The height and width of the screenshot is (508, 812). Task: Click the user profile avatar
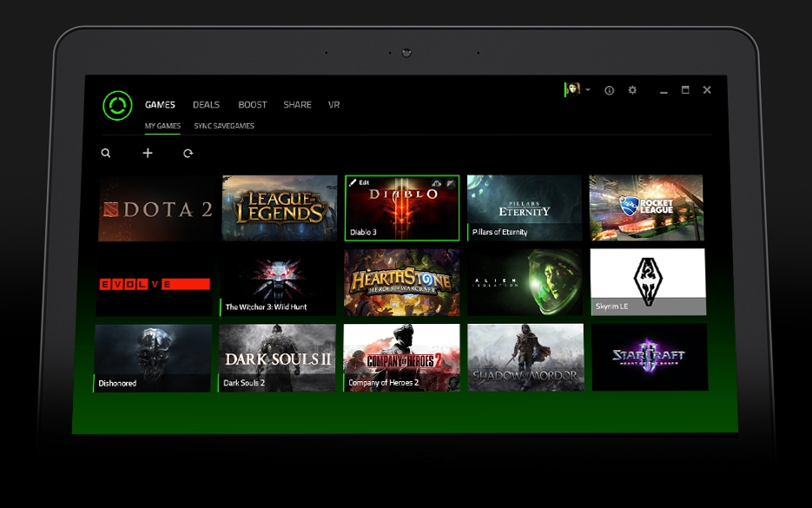click(x=573, y=89)
